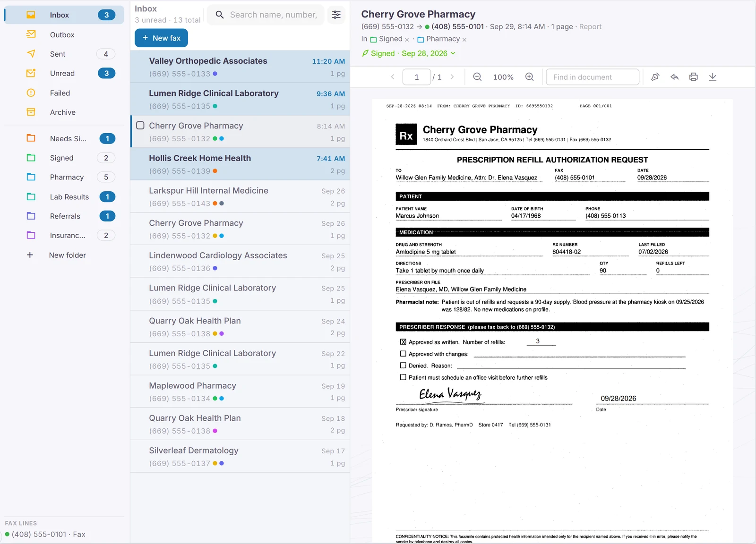Screen dimensions: 756x544
Task: Open the Lindenwood Cardiology Associates fax
Action: tap(240, 262)
